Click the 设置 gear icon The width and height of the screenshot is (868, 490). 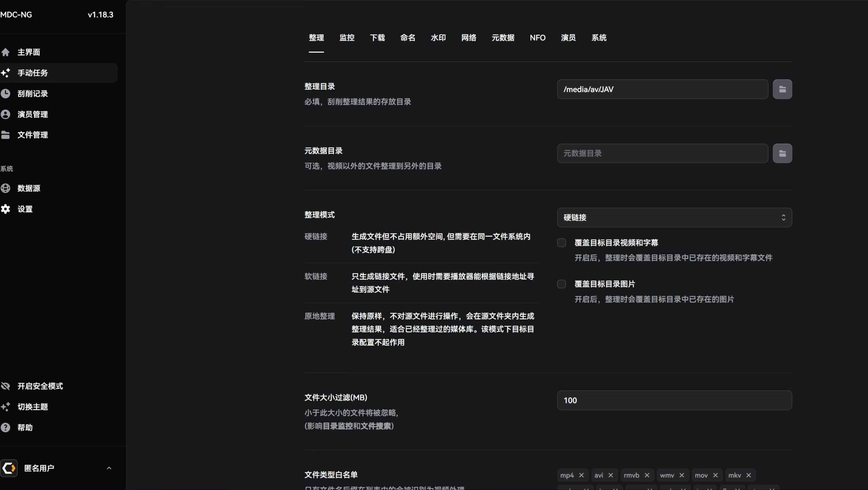click(x=6, y=209)
